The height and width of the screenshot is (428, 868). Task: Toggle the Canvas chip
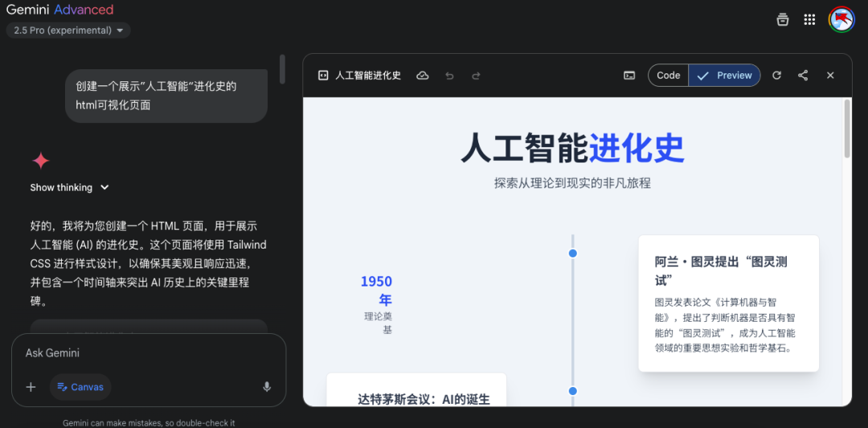[x=80, y=387]
